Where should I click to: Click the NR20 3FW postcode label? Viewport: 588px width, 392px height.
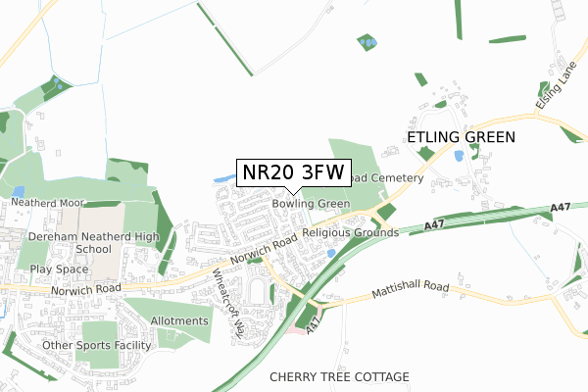point(294,172)
